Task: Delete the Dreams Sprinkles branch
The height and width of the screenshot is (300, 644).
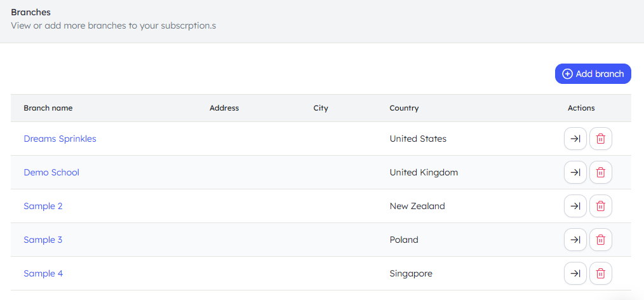Action: 600,139
